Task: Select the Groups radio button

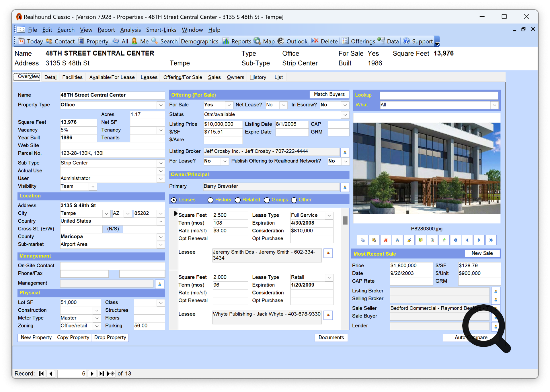Action: 267,200
